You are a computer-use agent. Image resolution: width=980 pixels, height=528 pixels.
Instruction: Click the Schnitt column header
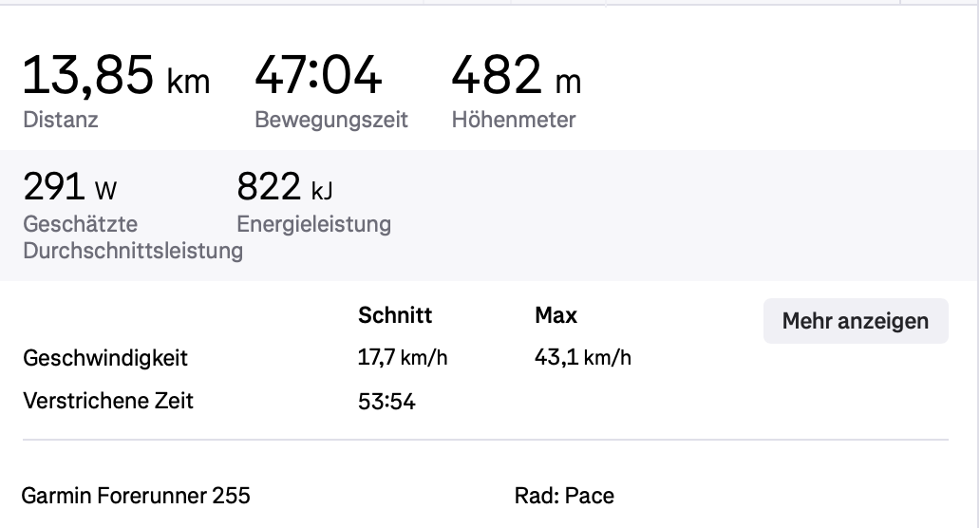(395, 315)
